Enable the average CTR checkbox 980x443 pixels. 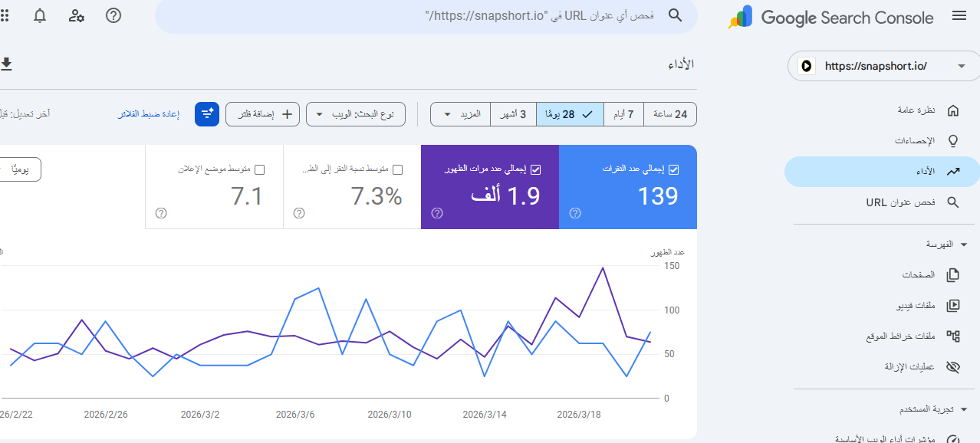coord(397,169)
